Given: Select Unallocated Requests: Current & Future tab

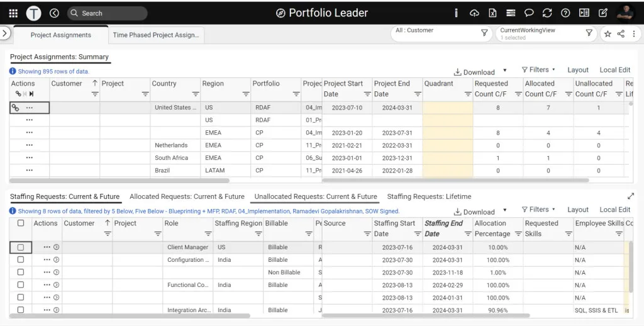Looking at the screenshot, I should pyautogui.click(x=316, y=196).
